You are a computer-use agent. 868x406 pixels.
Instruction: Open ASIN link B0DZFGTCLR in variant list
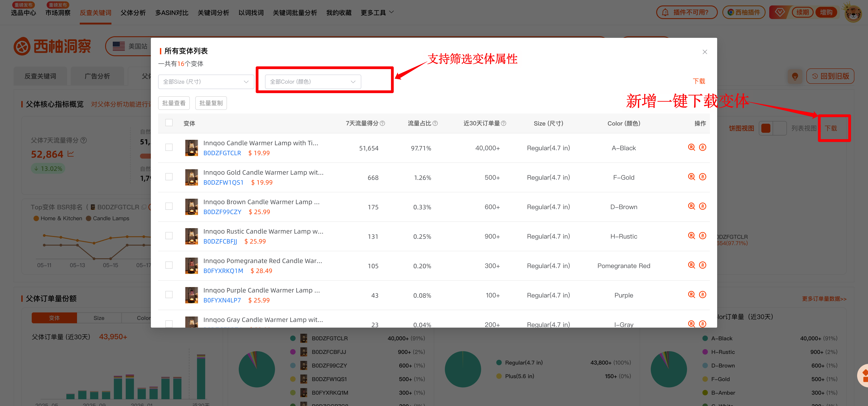(x=222, y=153)
